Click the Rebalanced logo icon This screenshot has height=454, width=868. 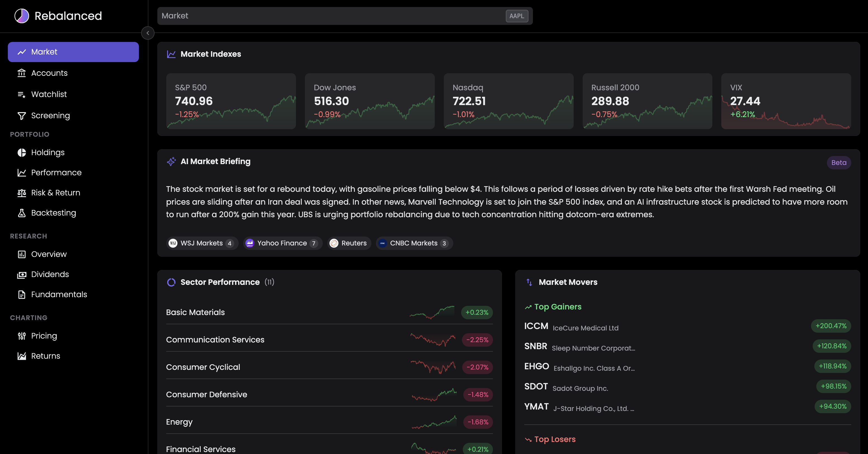point(22,16)
